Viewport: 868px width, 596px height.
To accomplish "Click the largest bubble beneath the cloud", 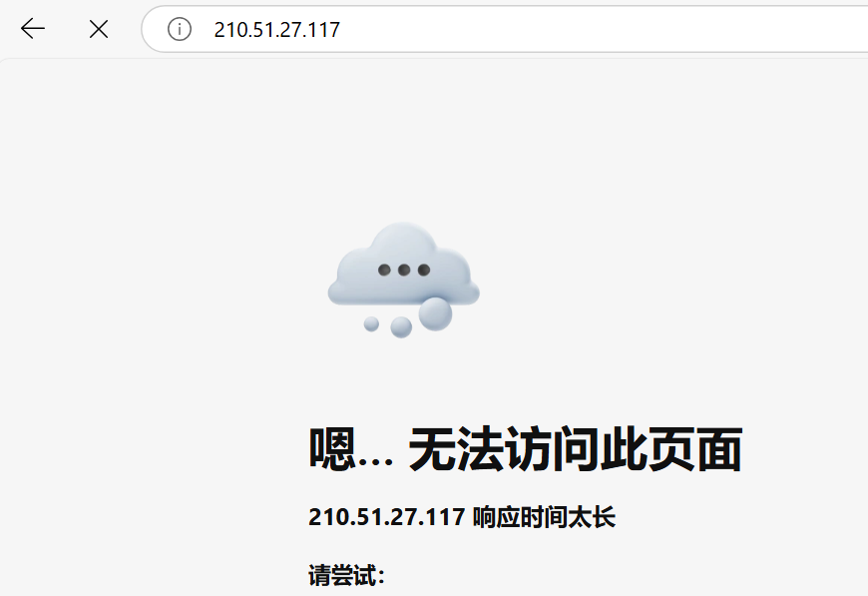I will [435, 314].
